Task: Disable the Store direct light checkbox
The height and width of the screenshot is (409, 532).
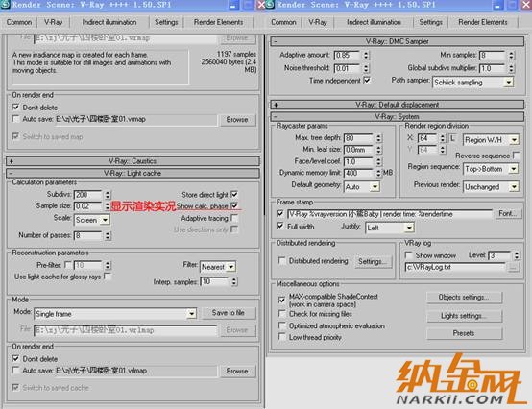Action: tap(234, 194)
